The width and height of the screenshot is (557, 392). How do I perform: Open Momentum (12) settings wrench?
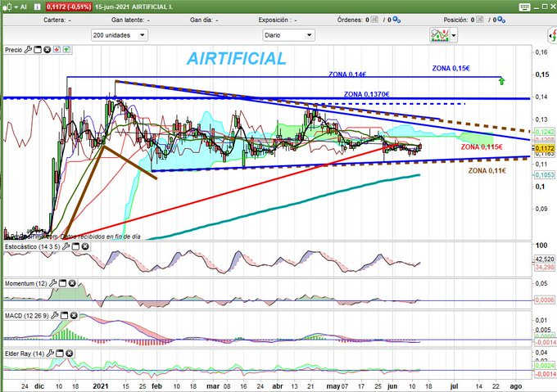coord(53,283)
